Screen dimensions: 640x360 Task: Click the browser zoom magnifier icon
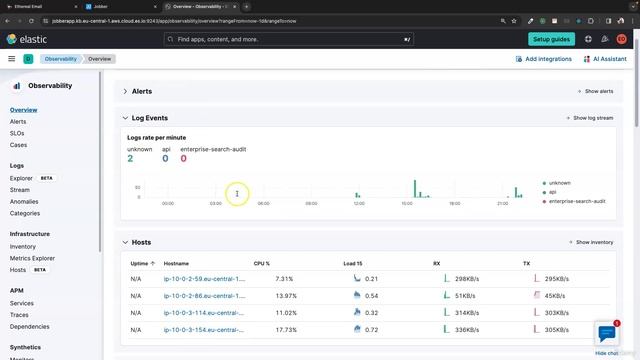point(503,21)
